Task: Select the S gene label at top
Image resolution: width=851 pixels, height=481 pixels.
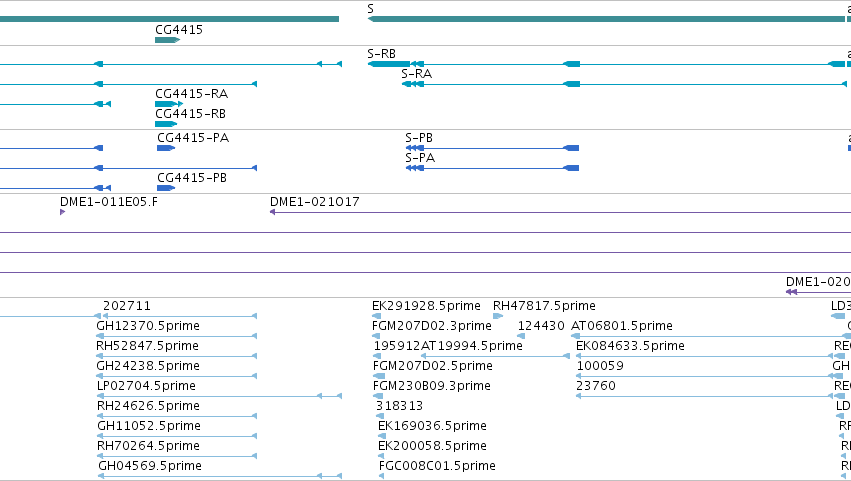Action: [370, 9]
